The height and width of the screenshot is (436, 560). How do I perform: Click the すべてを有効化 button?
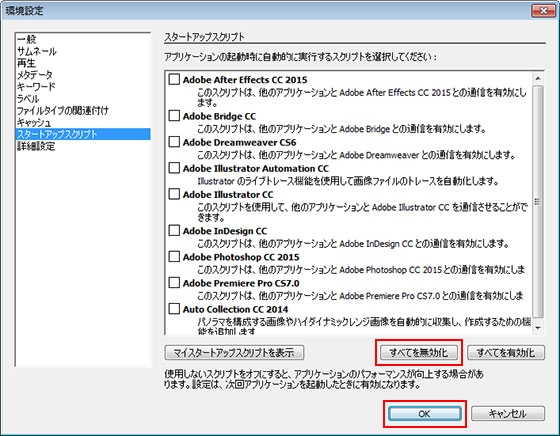point(506,353)
